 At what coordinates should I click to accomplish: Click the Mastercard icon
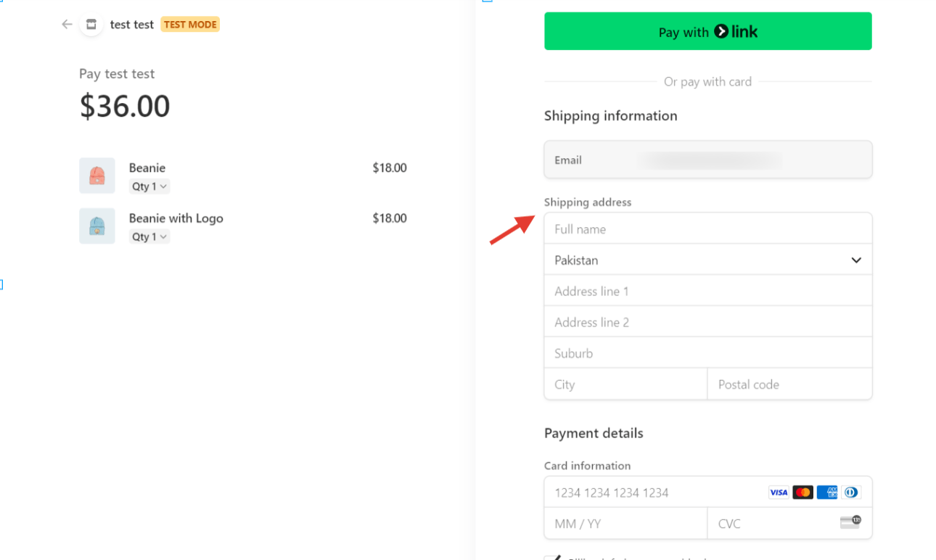click(802, 493)
